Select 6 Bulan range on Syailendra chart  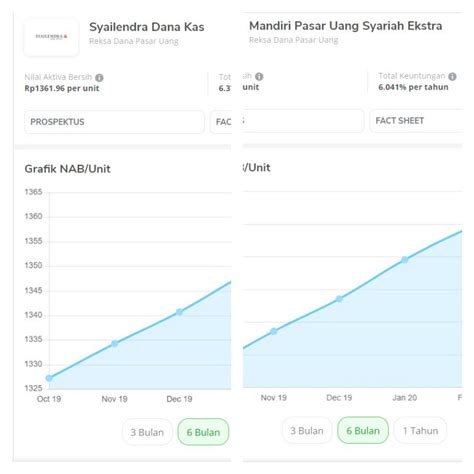[x=203, y=432]
